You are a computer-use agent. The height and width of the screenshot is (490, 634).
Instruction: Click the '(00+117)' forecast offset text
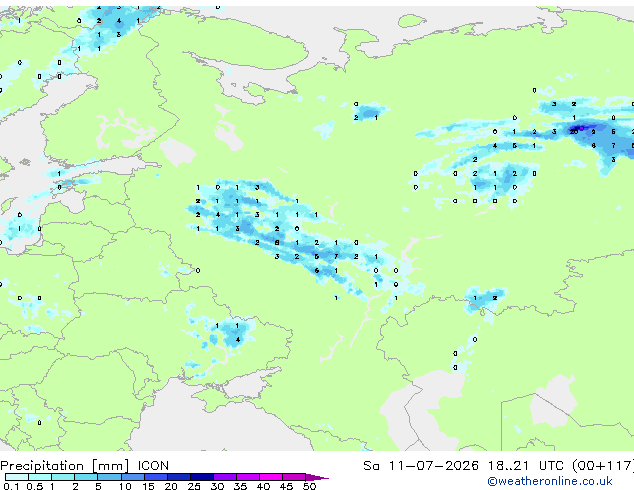click(x=602, y=466)
